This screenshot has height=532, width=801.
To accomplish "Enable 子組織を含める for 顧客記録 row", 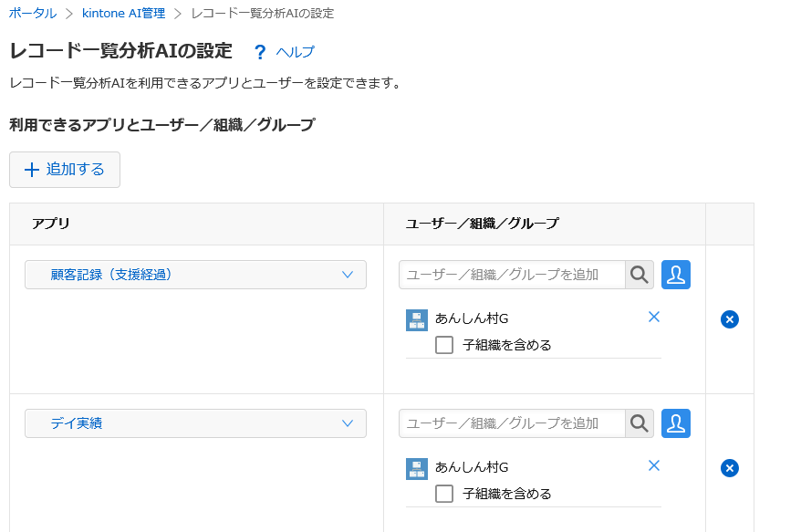I will click(444, 345).
